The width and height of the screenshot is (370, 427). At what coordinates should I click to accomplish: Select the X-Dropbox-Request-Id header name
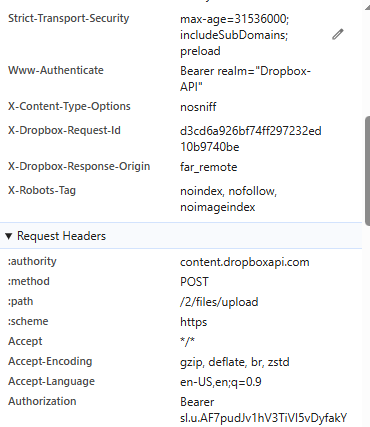coord(64,130)
